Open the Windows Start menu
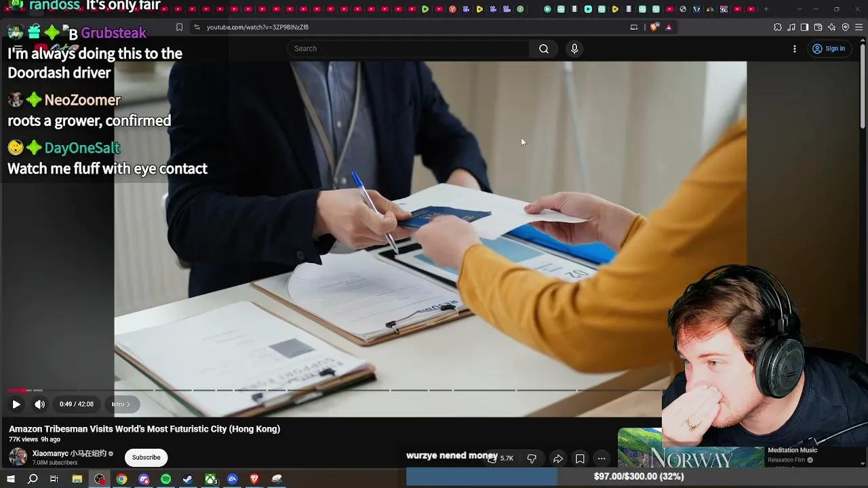868x488 pixels. pos(11,479)
